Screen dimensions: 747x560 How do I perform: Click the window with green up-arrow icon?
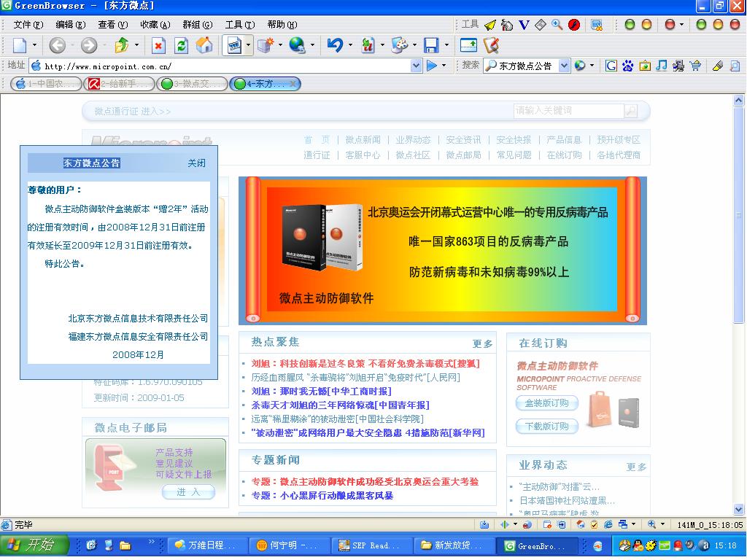pyautogui.click(x=469, y=46)
